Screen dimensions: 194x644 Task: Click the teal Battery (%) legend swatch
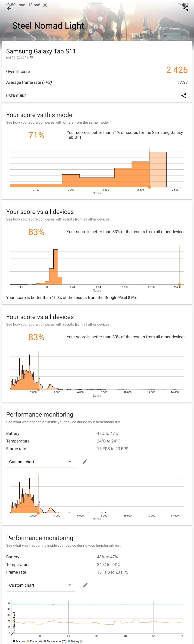(69, 641)
